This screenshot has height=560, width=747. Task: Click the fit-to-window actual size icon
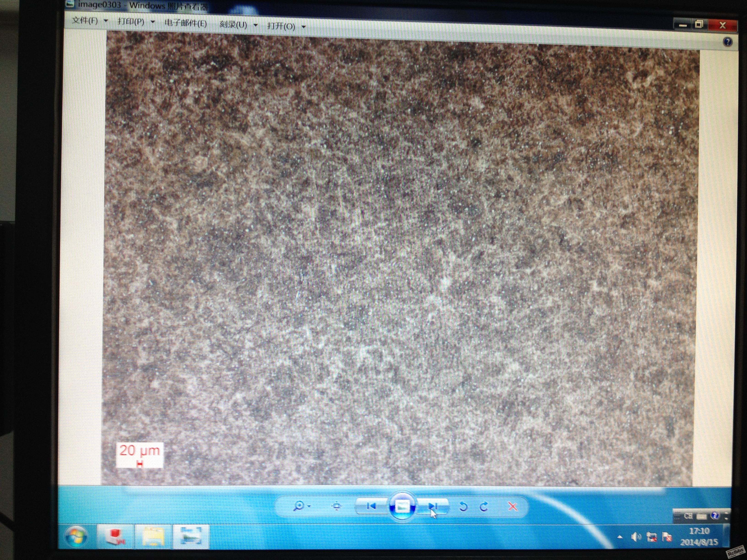pyautogui.click(x=336, y=506)
